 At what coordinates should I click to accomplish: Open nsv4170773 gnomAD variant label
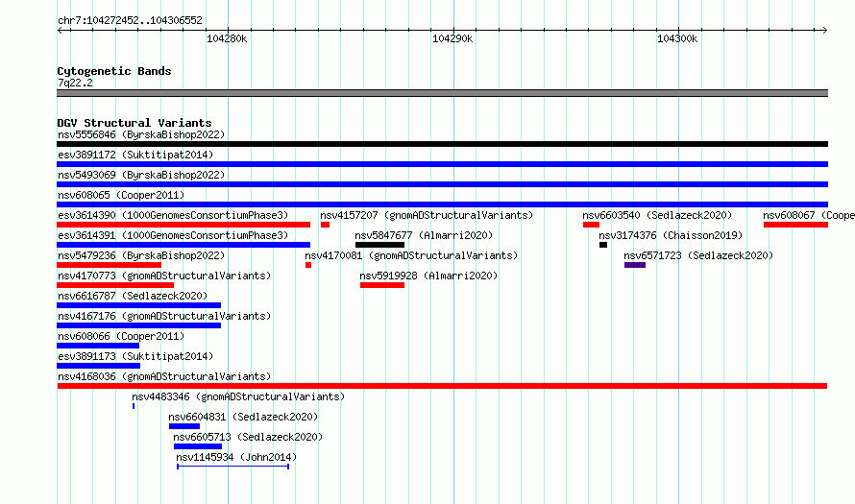click(x=164, y=276)
